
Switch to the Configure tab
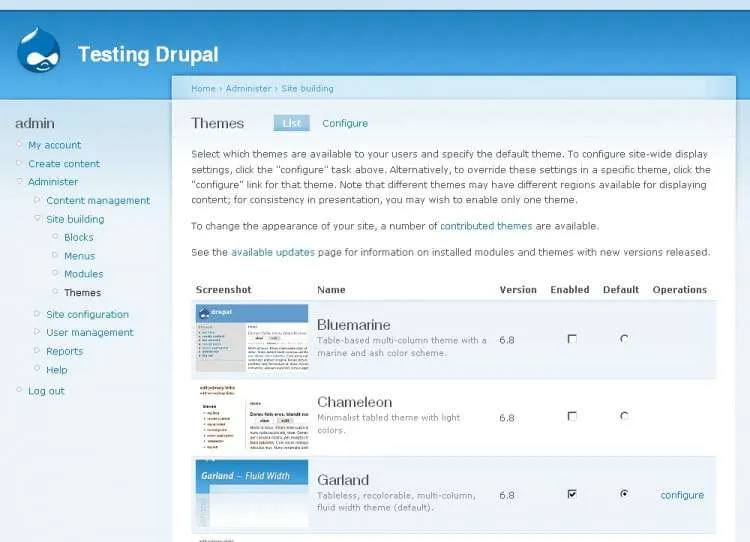point(345,123)
